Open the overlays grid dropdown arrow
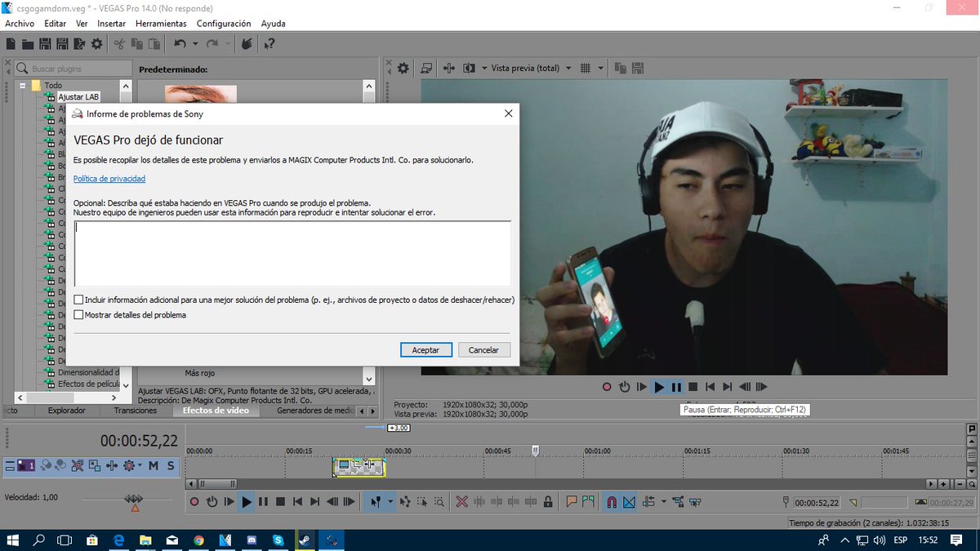Image resolution: width=980 pixels, height=551 pixels. (x=601, y=68)
